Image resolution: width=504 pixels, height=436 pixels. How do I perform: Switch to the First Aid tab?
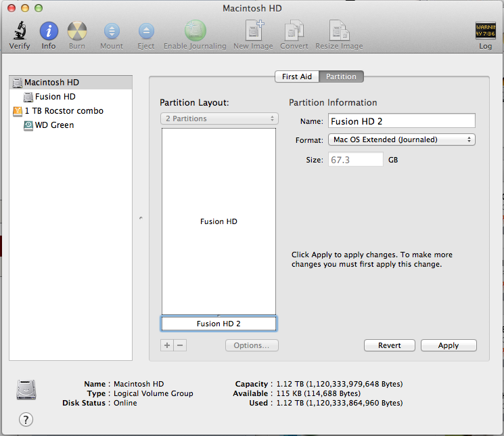click(297, 77)
